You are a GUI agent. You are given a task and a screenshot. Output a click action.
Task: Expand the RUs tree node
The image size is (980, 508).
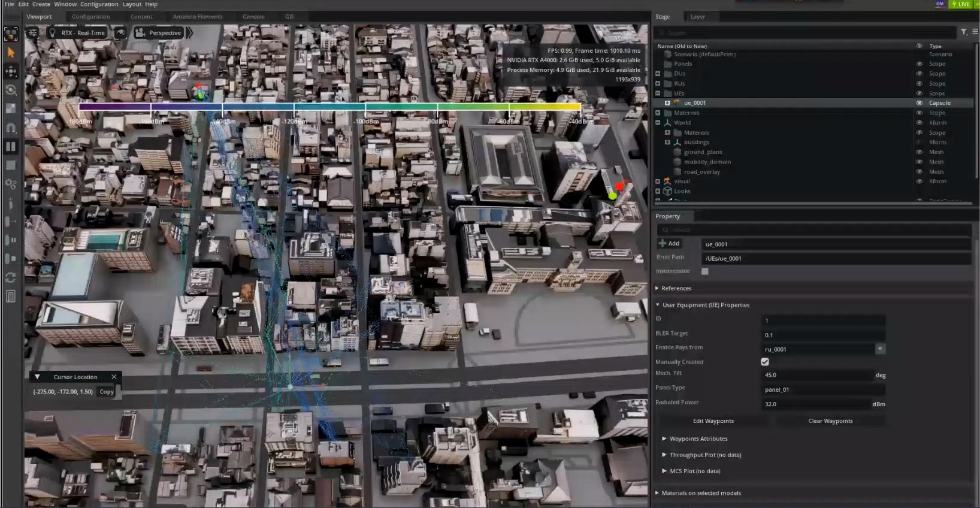[658, 83]
